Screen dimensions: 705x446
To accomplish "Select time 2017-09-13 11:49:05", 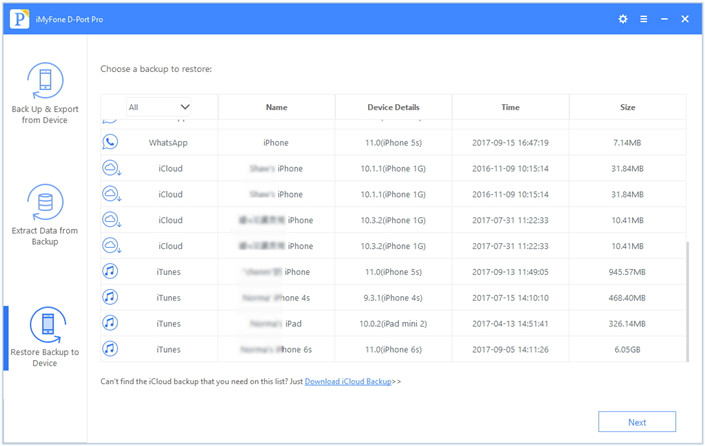I will [x=510, y=272].
